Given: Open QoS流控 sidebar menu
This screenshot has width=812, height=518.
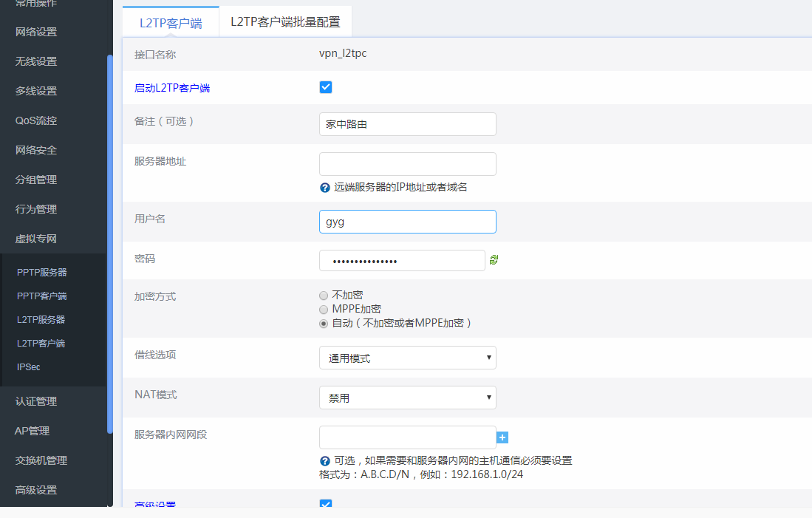Looking at the screenshot, I should (36, 120).
